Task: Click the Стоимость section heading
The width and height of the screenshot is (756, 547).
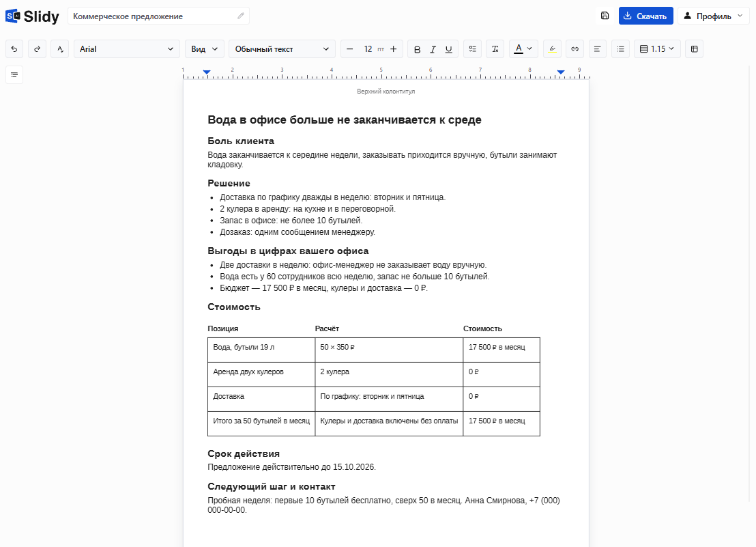Action: click(234, 307)
